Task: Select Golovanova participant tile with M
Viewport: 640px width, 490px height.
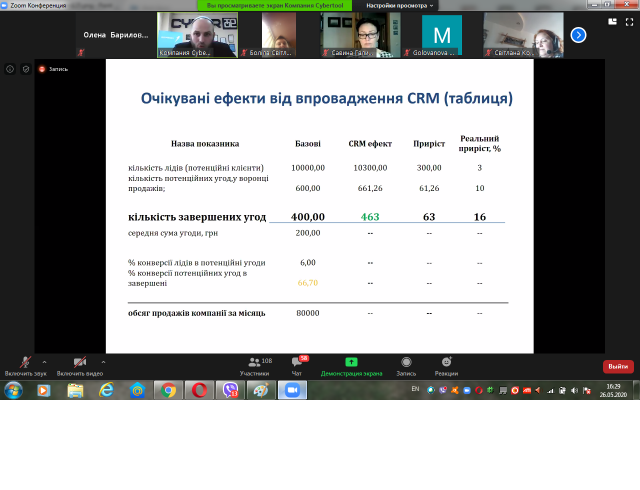Action: [442, 35]
